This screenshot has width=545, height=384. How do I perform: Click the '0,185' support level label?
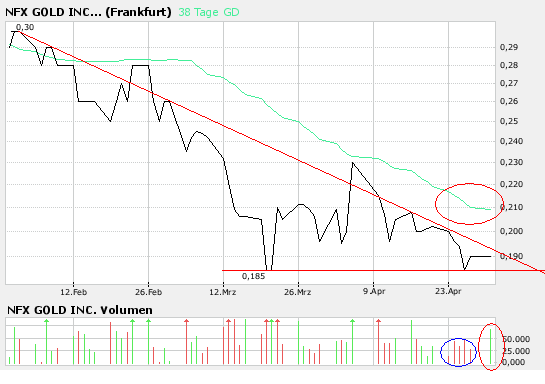click(253, 276)
